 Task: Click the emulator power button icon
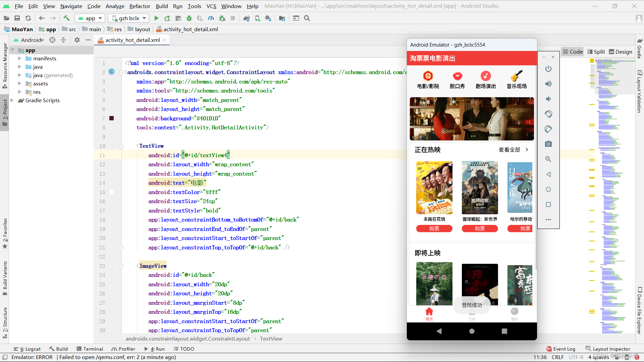548,69
